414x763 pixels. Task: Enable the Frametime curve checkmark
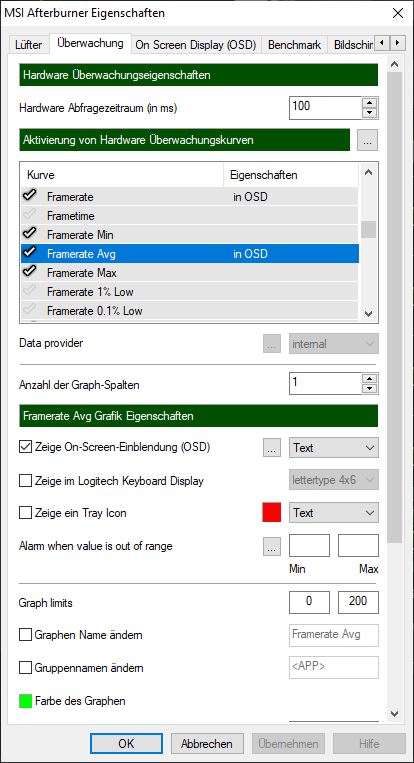(x=30, y=215)
